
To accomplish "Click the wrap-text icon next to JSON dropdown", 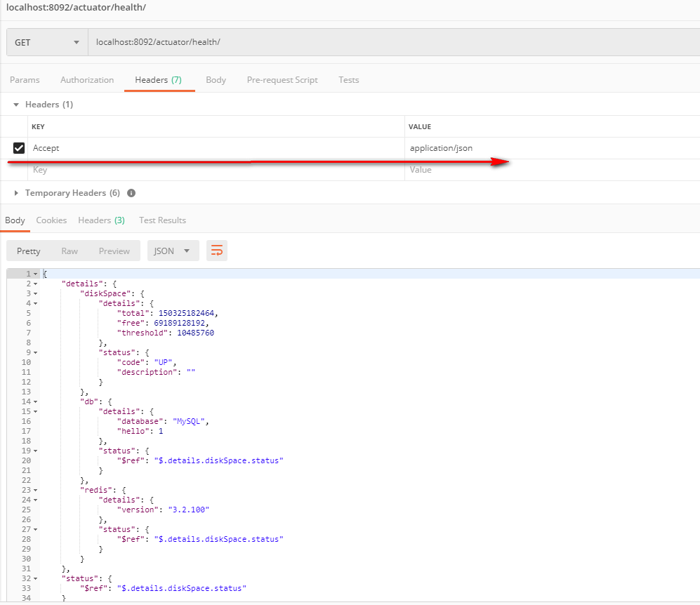I will coord(216,251).
